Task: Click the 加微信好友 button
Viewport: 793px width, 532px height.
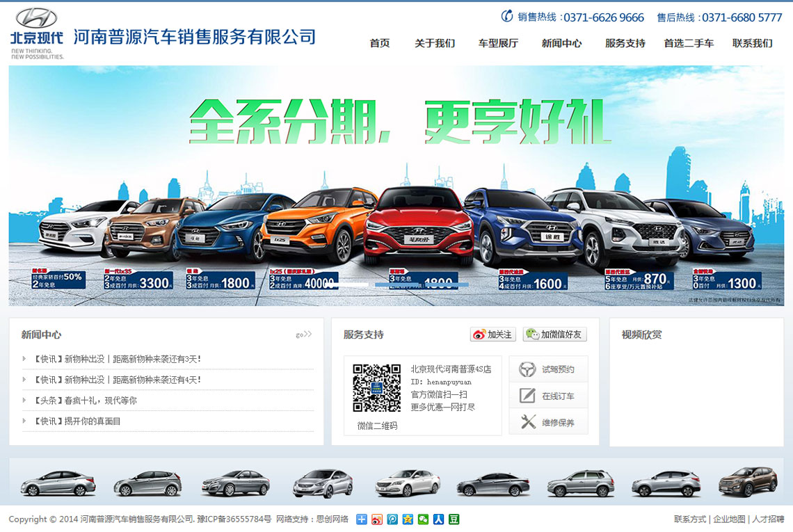Action: (x=555, y=334)
